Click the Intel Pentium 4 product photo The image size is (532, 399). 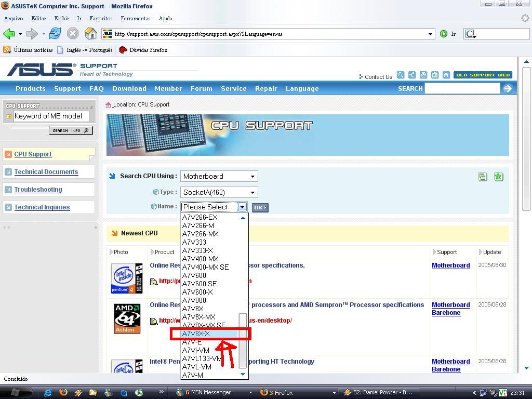(127, 278)
